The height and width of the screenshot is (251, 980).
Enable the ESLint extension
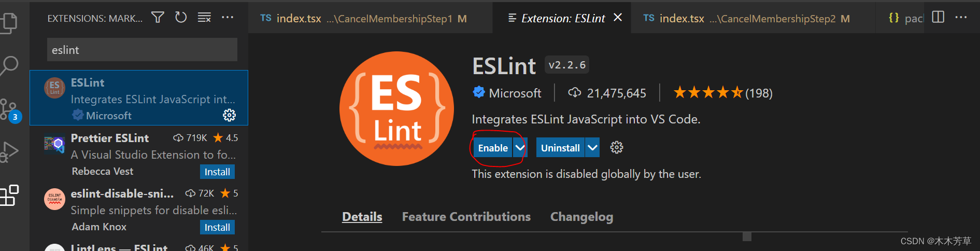tap(493, 148)
